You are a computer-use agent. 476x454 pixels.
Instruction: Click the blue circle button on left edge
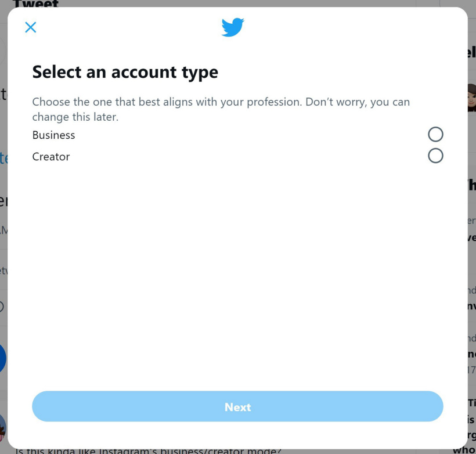click(x=2, y=358)
